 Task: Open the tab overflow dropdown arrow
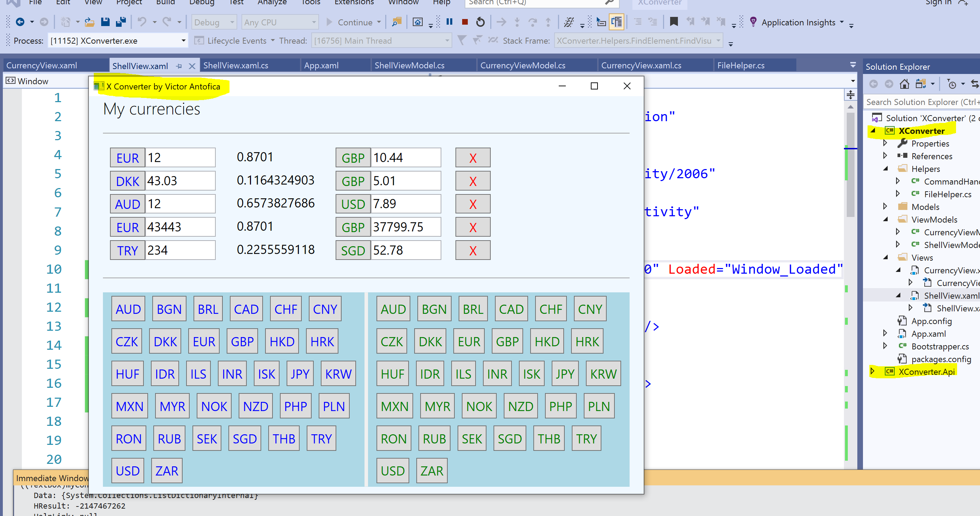click(x=853, y=66)
